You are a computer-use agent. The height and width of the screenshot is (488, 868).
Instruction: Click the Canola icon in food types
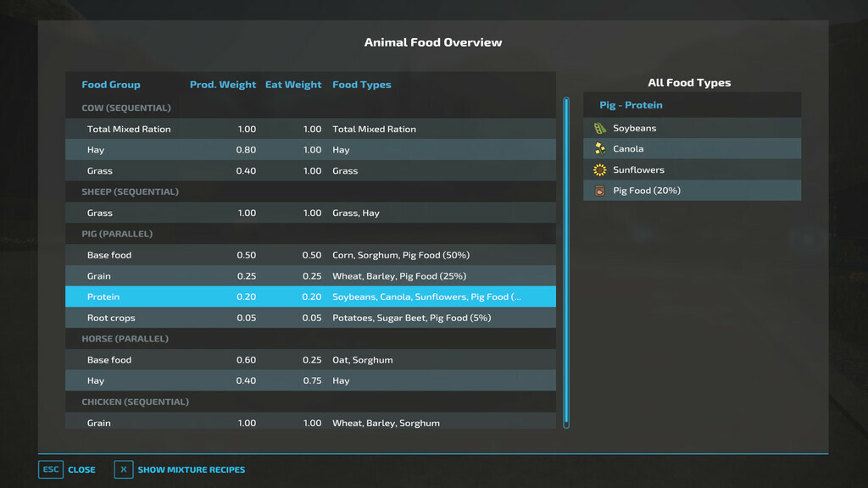(600, 149)
